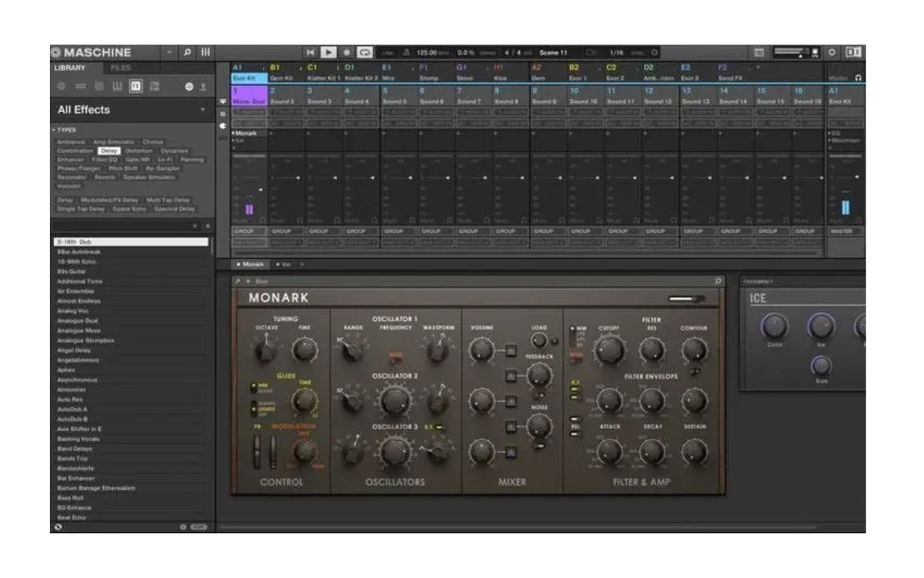The height and width of the screenshot is (578, 924).
Task: Click the mixer view icon in header
Action: coord(206,53)
